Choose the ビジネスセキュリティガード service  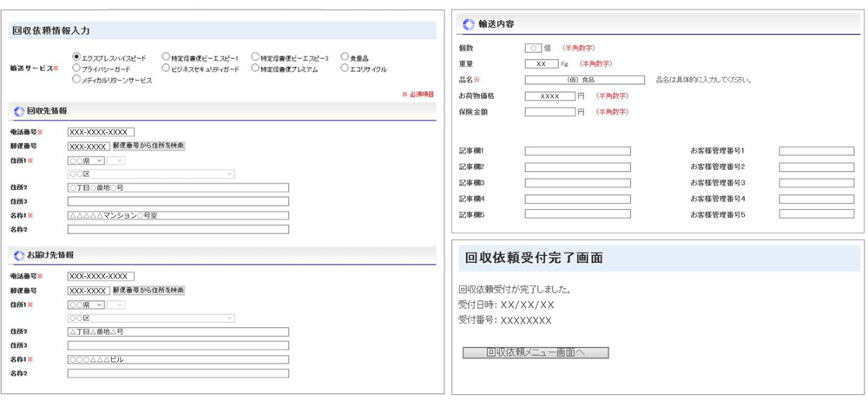pos(166,68)
